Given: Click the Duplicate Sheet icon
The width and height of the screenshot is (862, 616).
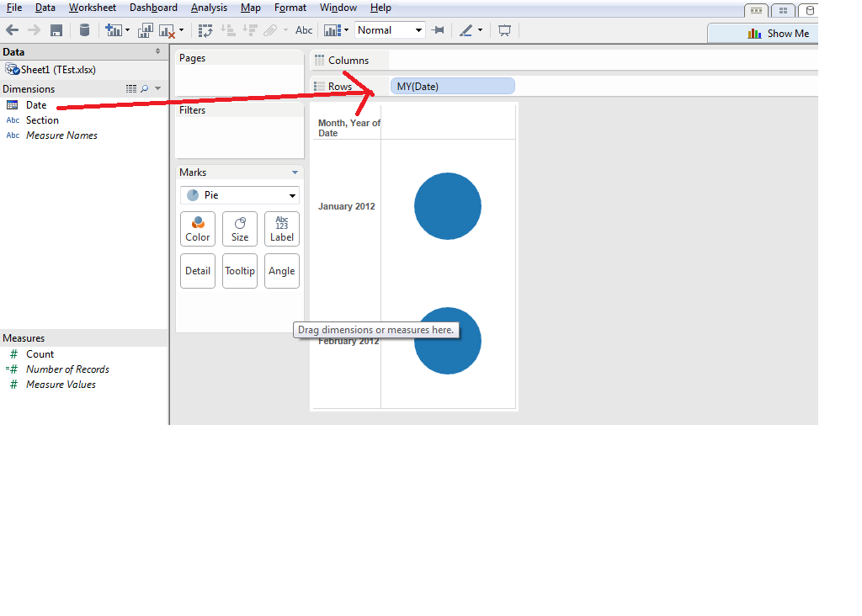Looking at the screenshot, I should (144, 30).
